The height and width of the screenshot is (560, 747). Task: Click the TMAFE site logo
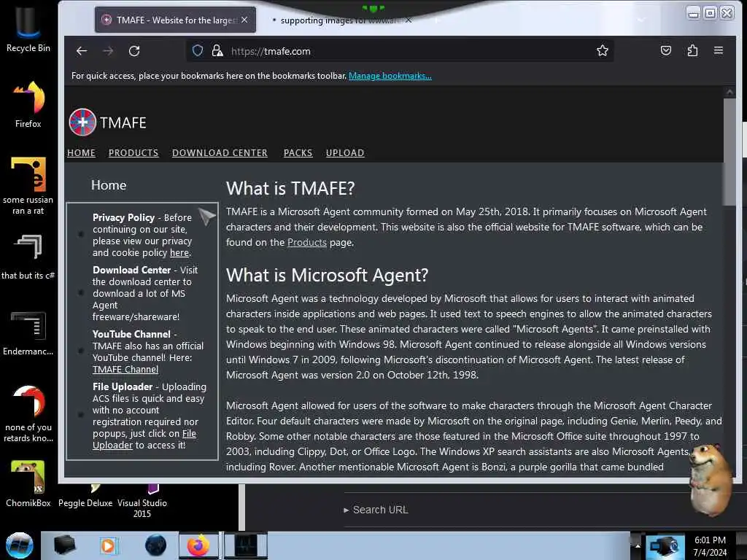[108, 122]
